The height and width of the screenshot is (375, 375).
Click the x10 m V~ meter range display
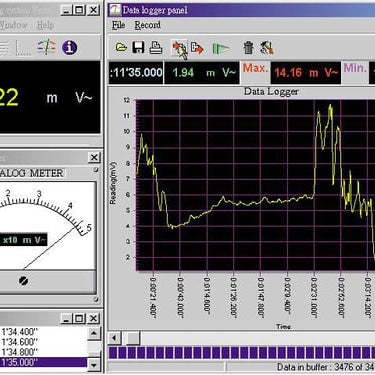[x=23, y=240]
